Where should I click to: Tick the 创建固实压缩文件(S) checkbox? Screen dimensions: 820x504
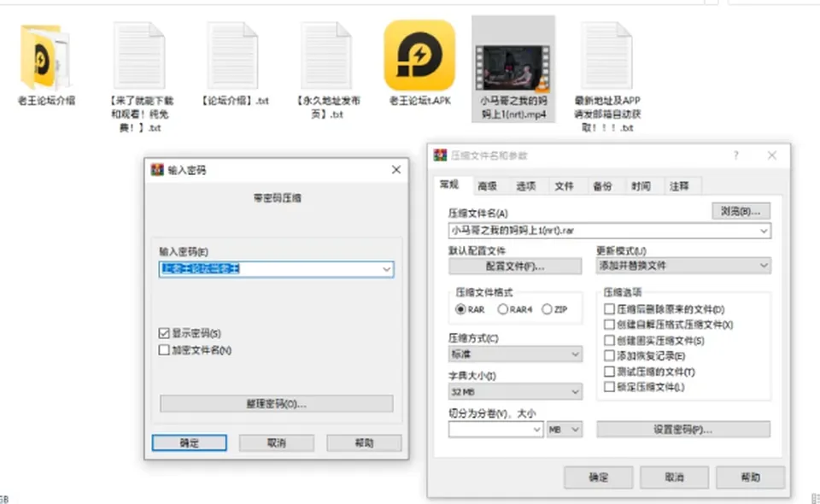609,340
